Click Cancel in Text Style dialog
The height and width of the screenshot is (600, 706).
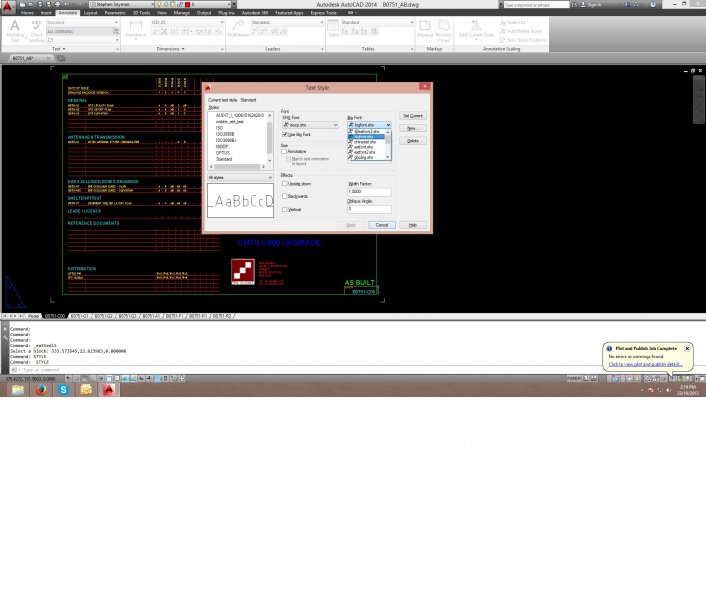382,225
